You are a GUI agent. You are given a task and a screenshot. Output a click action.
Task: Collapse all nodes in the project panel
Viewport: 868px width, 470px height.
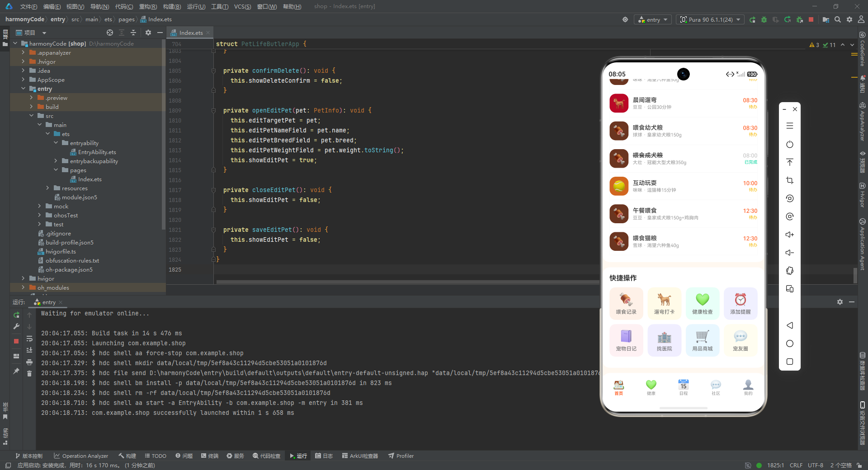pos(133,33)
